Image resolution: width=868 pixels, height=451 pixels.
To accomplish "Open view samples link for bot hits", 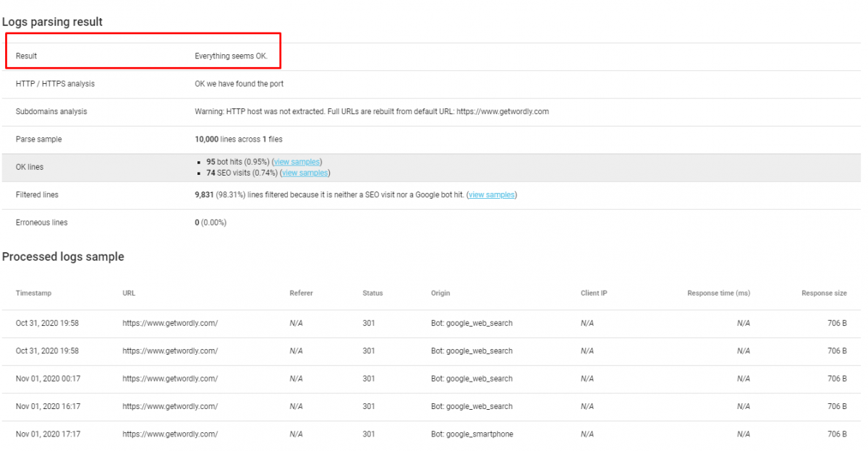I will point(297,162).
